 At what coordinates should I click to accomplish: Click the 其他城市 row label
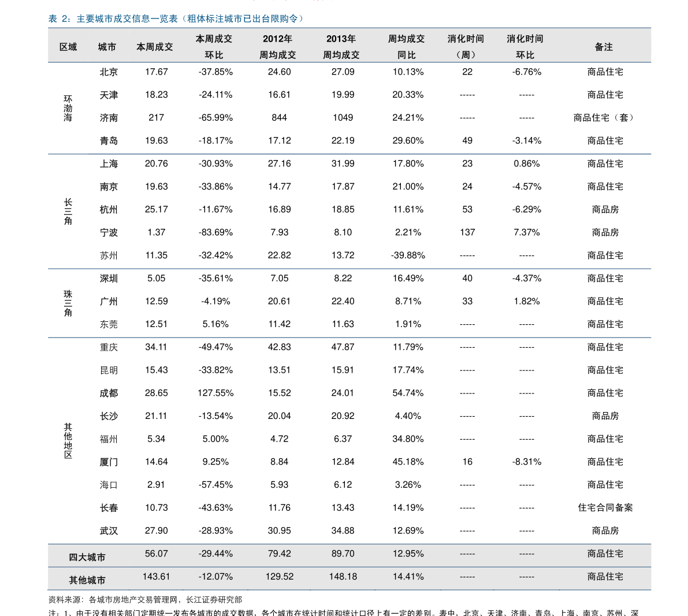(x=87, y=580)
